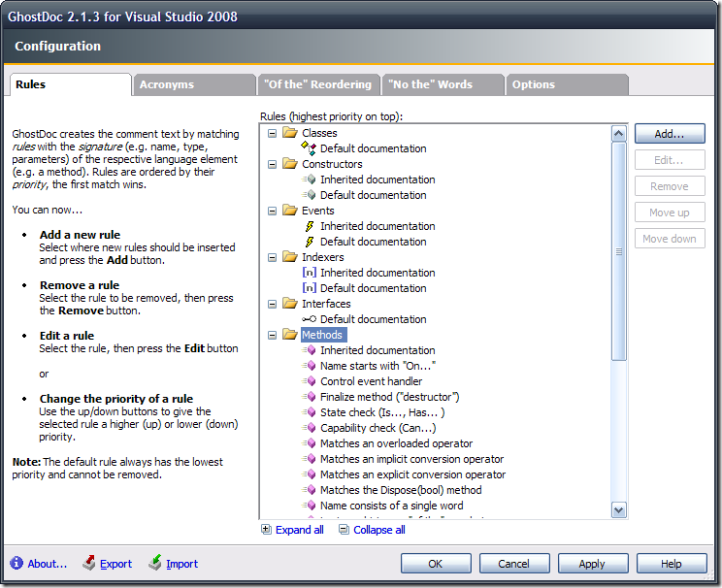Collapse the Classes tree node
The height and width of the screenshot is (588, 722).
pyautogui.click(x=272, y=133)
